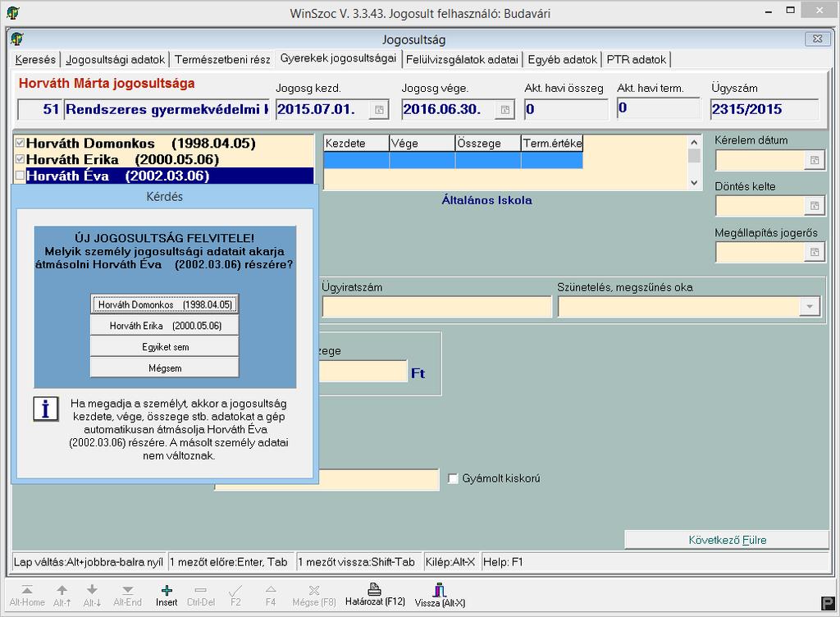Viewport: 840px width, 617px height.
Task: Click the Határozat (F12) printer icon
Action: pyautogui.click(x=374, y=589)
